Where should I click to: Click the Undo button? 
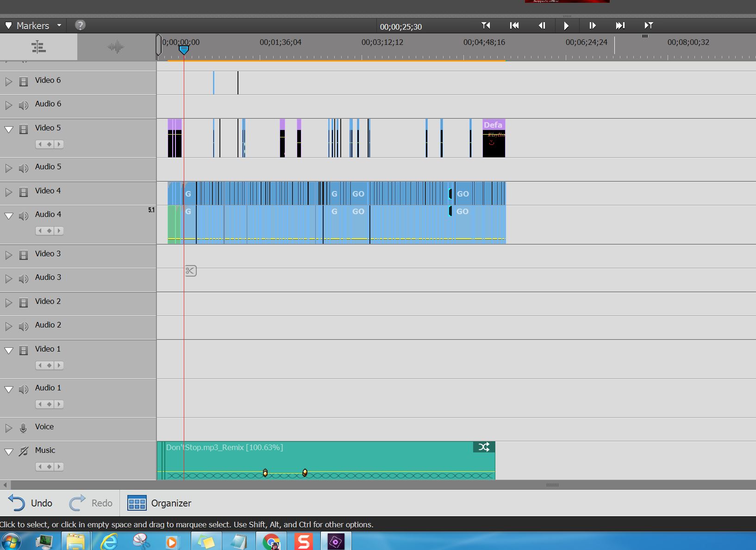[31, 503]
